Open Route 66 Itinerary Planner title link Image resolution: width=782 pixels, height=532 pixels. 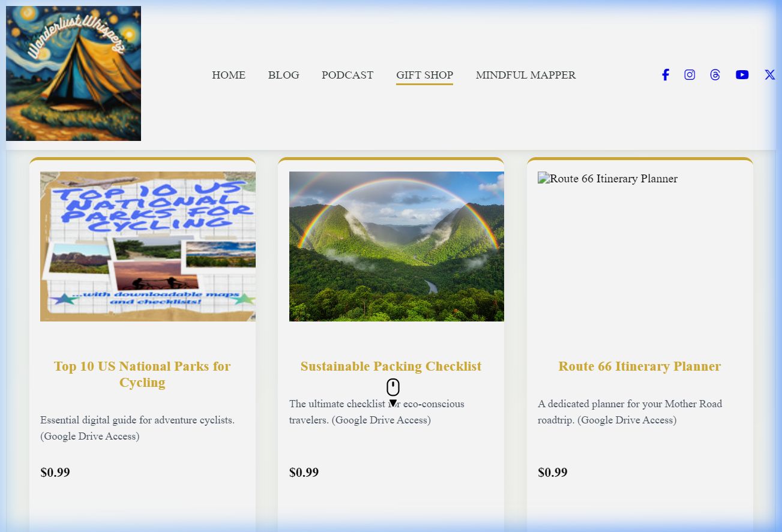point(640,366)
